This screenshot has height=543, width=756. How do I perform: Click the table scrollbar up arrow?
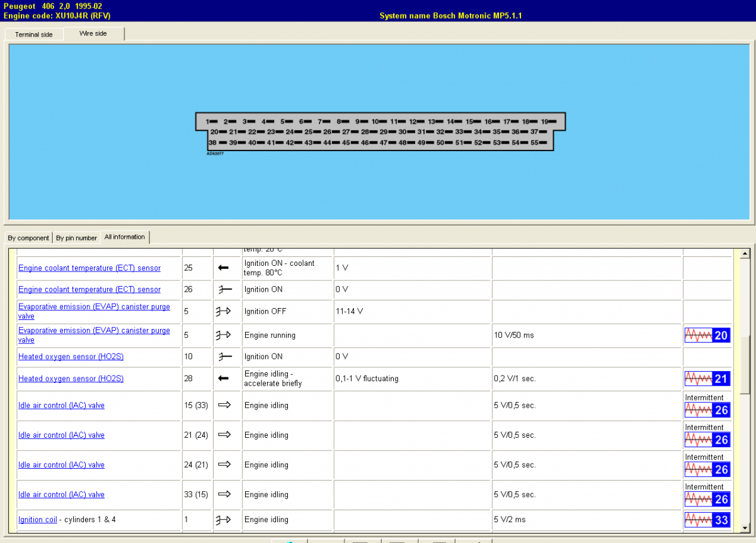pyautogui.click(x=745, y=254)
